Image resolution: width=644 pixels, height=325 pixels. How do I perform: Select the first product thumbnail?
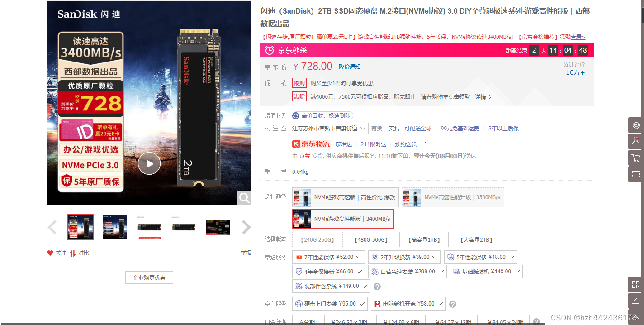80,227
